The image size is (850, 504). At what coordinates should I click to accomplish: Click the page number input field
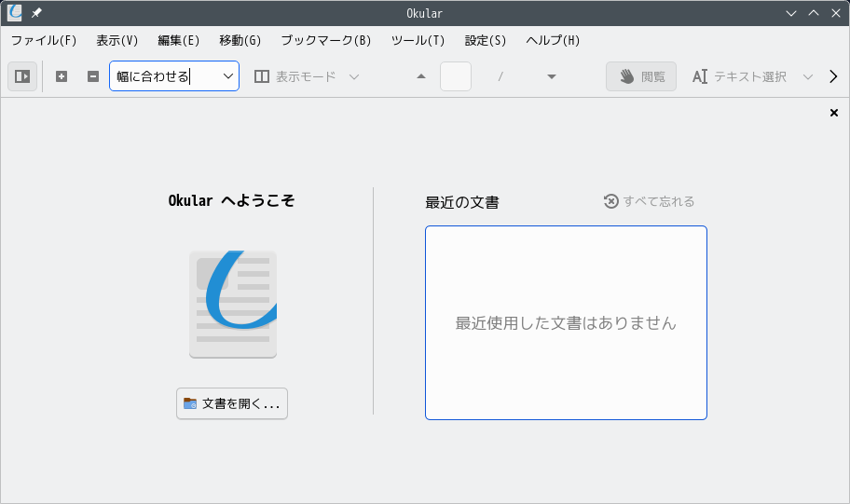tap(456, 76)
